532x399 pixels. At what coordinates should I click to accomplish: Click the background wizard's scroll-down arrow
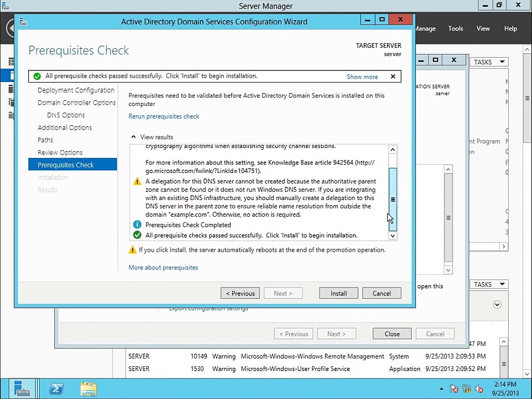tap(448, 270)
